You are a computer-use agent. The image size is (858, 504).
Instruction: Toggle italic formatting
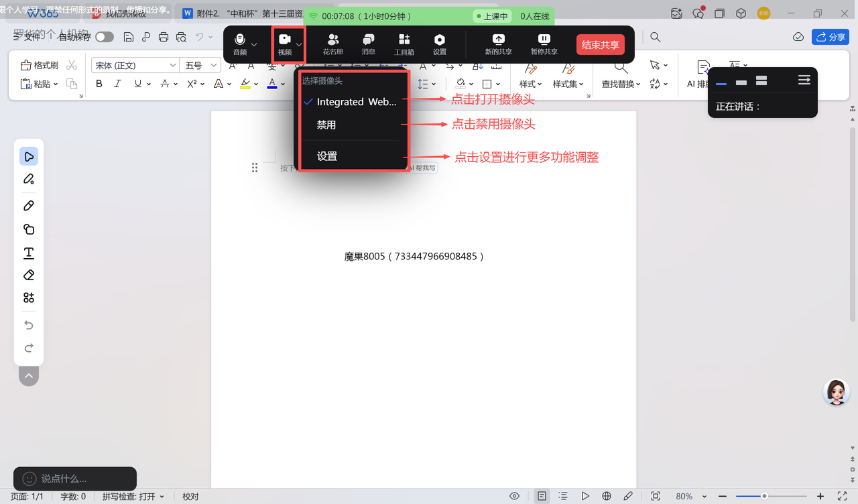[x=118, y=84]
